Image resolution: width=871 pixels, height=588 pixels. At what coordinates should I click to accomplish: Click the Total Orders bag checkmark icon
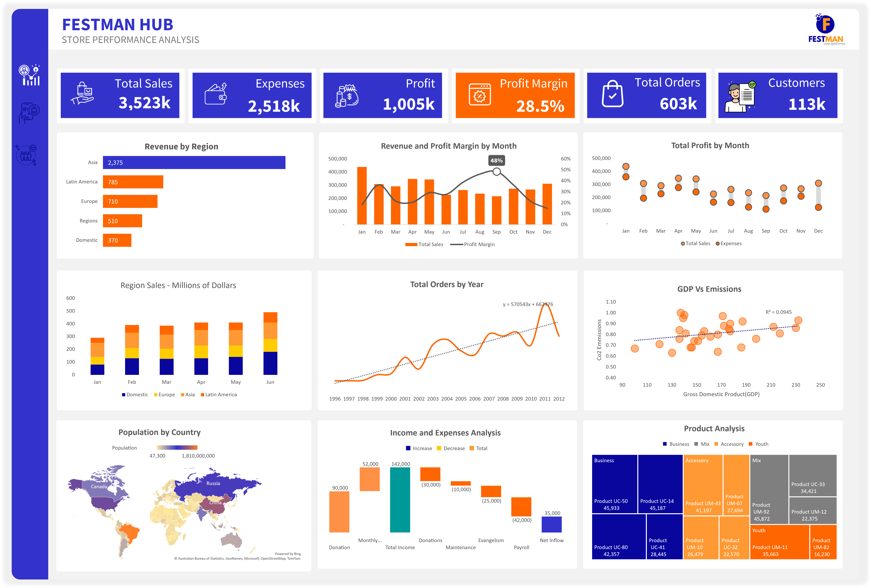click(x=612, y=94)
